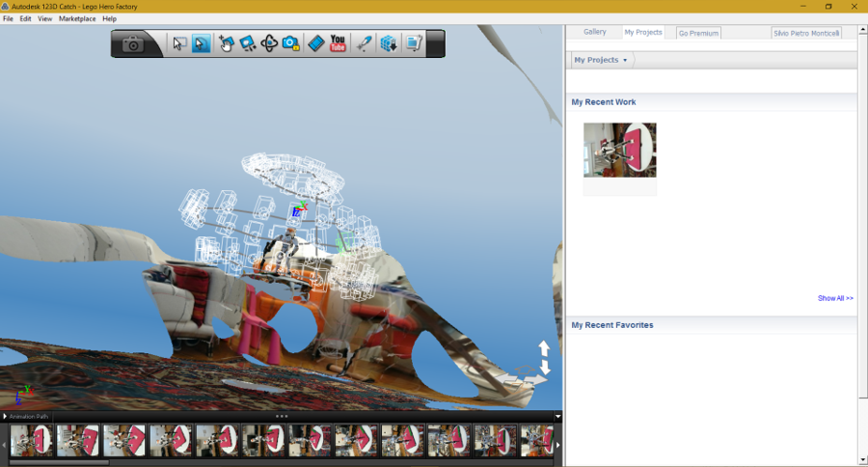This screenshot has width=868, height=467.
Task: Click the filmstrip horizontal scrollbar
Action: (x=59, y=462)
